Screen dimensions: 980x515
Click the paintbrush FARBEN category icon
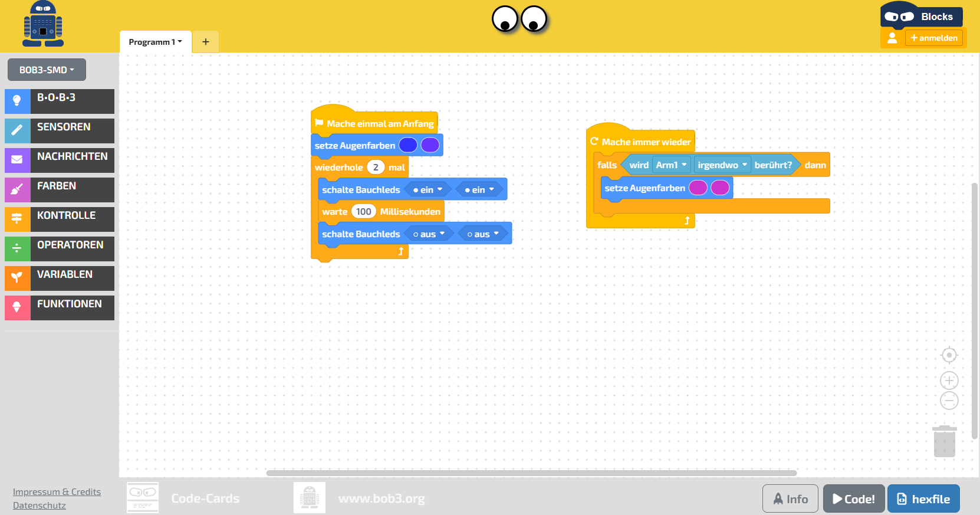tap(17, 189)
